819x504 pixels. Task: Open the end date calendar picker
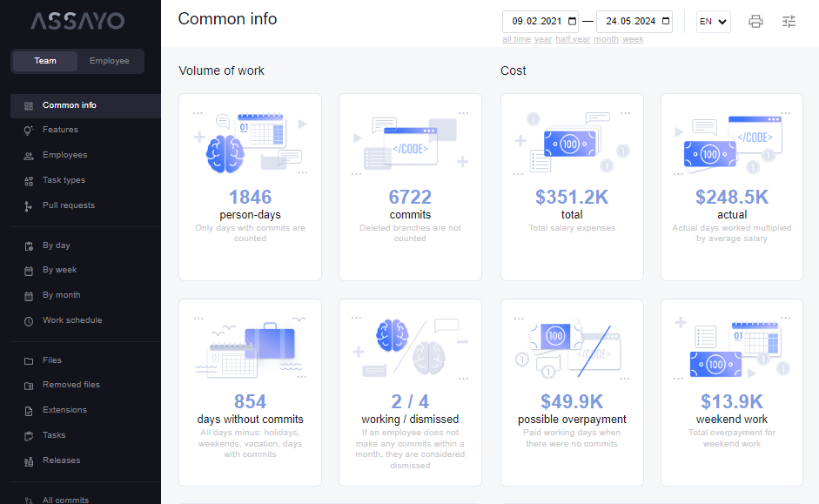click(666, 22)
